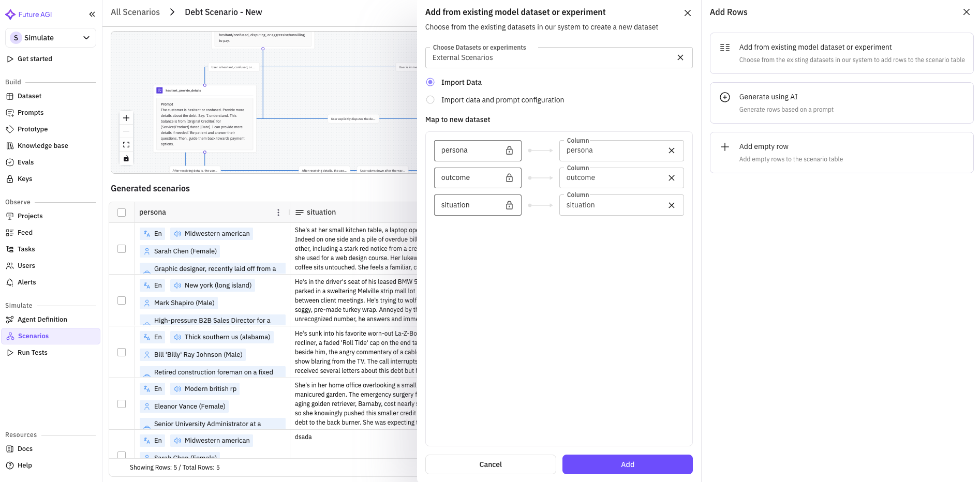Viewport: 980px width, 482px height.
Task: Cancel the dataset import dialog
Action: pyautogui.click(x=489, y=464)
